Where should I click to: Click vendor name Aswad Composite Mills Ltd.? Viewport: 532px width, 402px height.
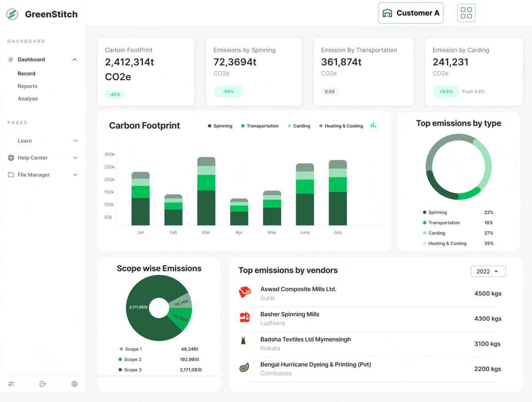[x=298, y=289]
